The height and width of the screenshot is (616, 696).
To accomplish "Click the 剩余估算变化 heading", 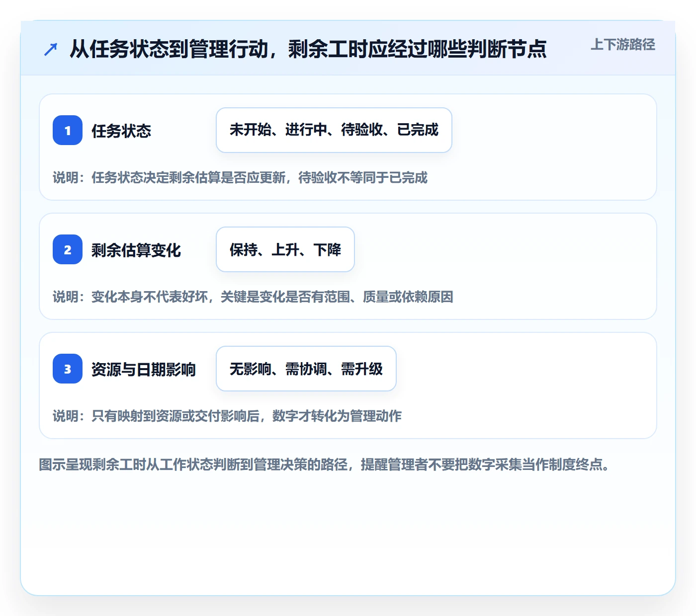I will coord(136,250).
